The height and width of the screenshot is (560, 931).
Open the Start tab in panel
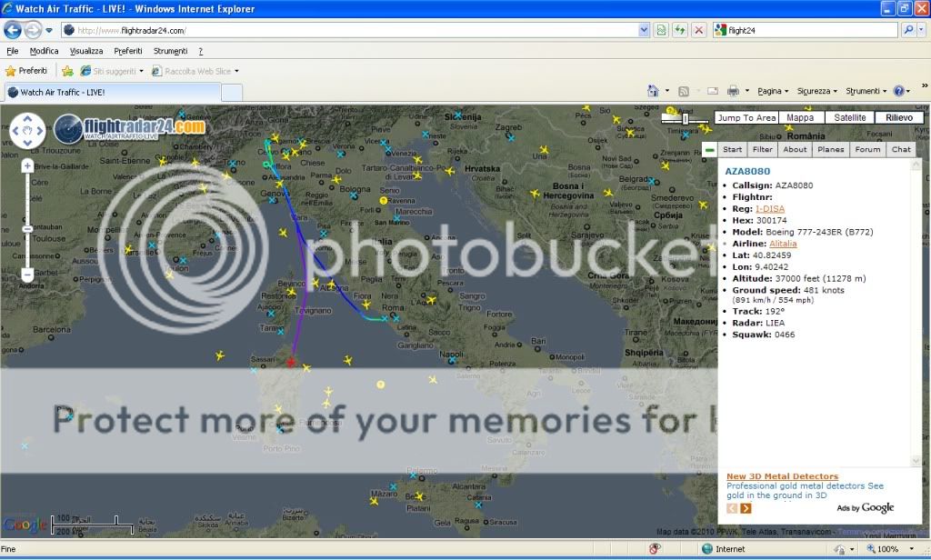(x=732, y=150)
